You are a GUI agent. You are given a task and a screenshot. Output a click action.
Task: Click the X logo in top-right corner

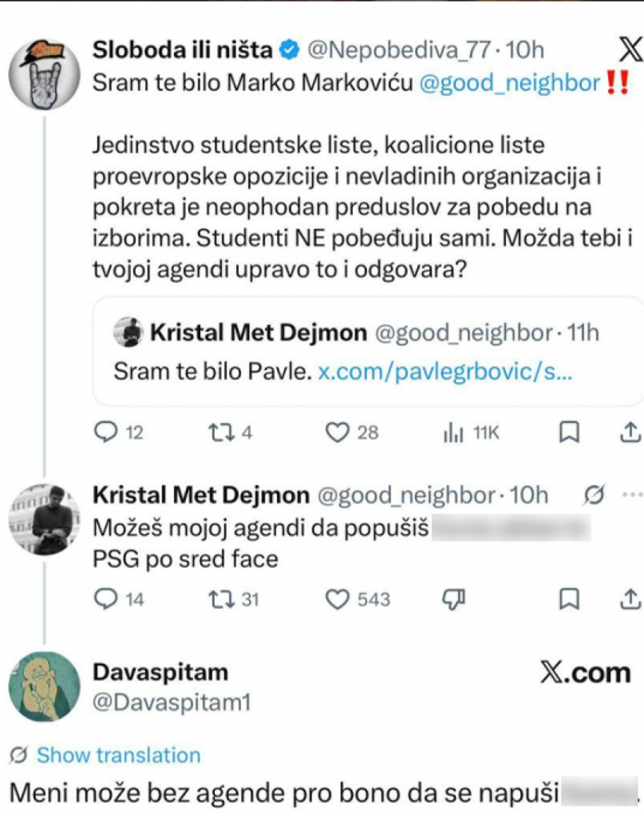click(630, 50)
